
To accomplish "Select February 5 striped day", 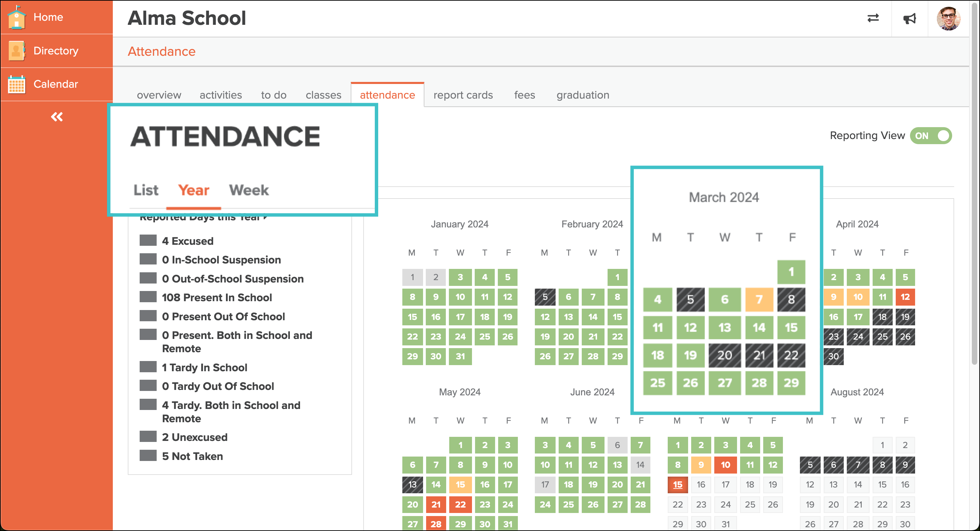I will (x=545, y=297).
